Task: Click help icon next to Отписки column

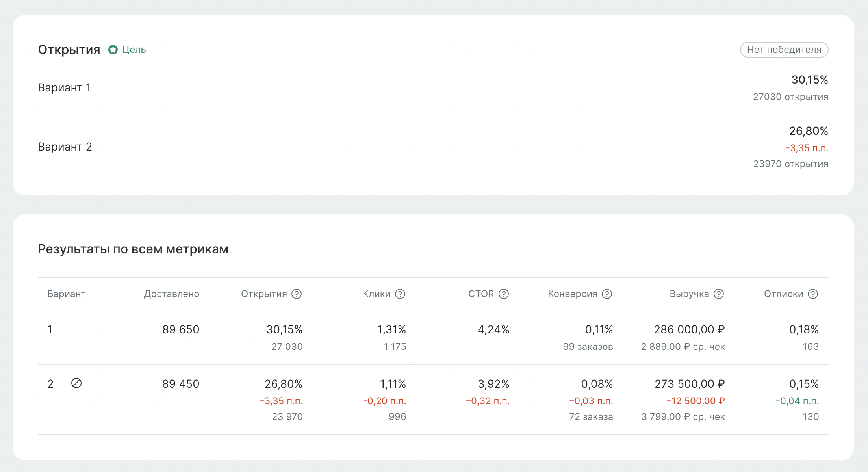Action: pos(813,294)
